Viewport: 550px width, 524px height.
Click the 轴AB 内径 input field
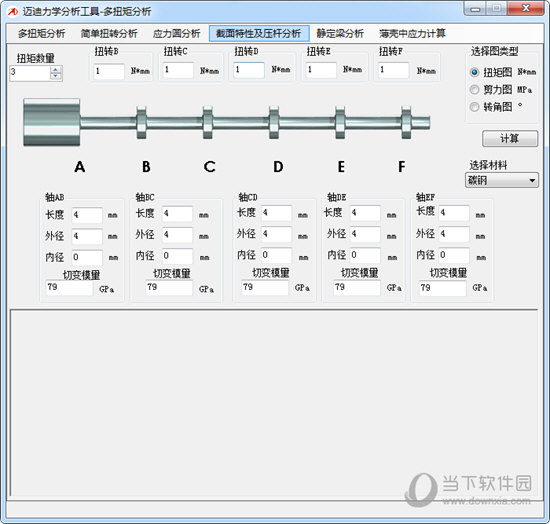(87, 257)
